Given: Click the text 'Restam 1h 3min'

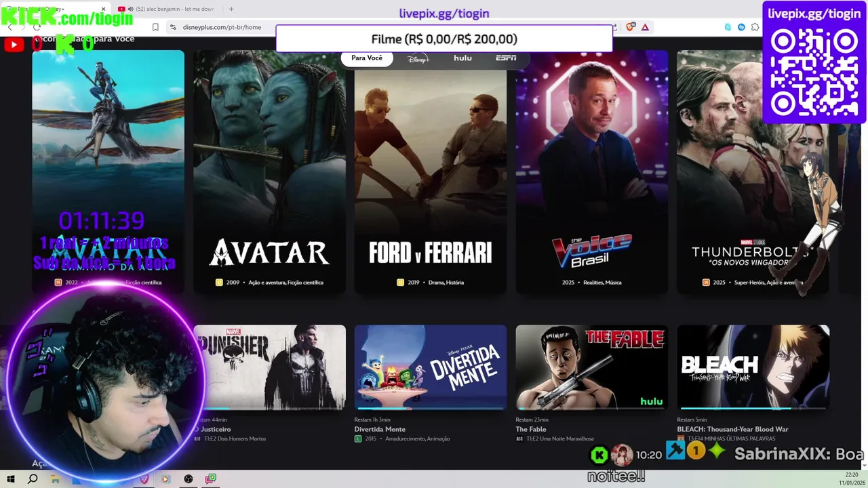Looking at the screenshot, I should (x=372, y=420).
